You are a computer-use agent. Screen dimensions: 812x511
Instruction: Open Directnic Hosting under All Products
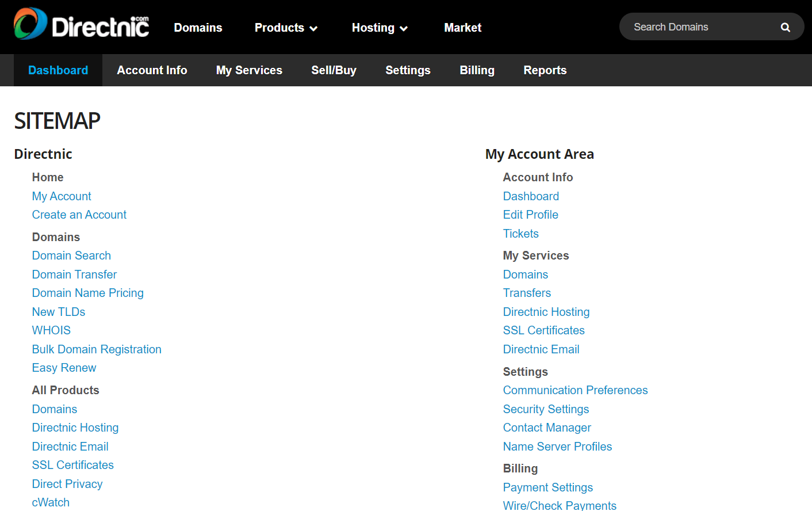point(75,428)
